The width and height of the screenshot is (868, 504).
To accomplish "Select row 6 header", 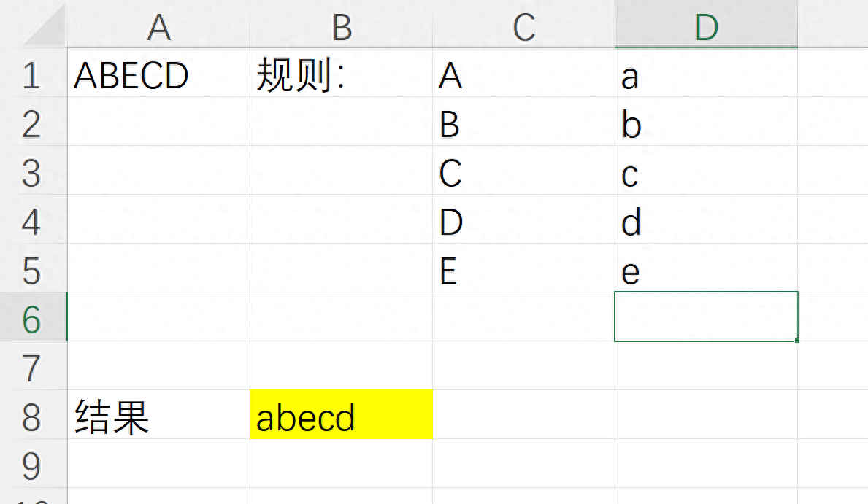I will click(x=33, y=317).
